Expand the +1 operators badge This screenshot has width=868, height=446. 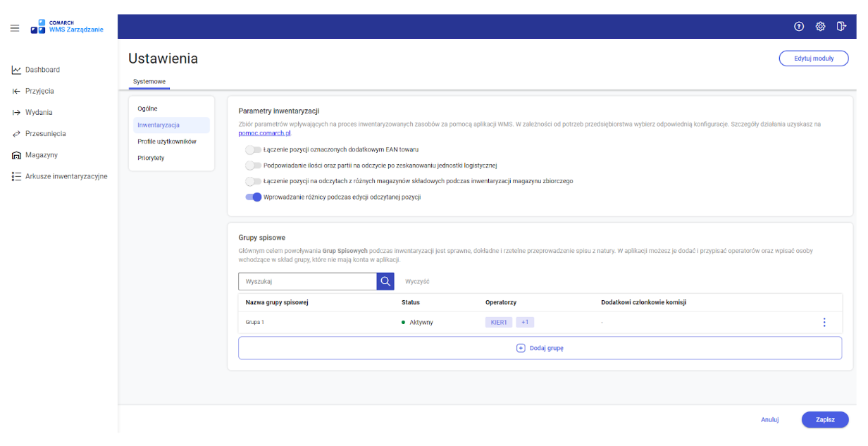(525, 322)
